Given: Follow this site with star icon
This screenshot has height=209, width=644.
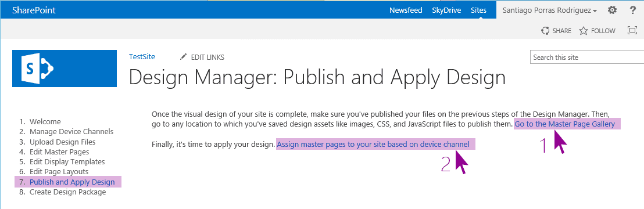Looking at the screenshot, I should [583, 30].
